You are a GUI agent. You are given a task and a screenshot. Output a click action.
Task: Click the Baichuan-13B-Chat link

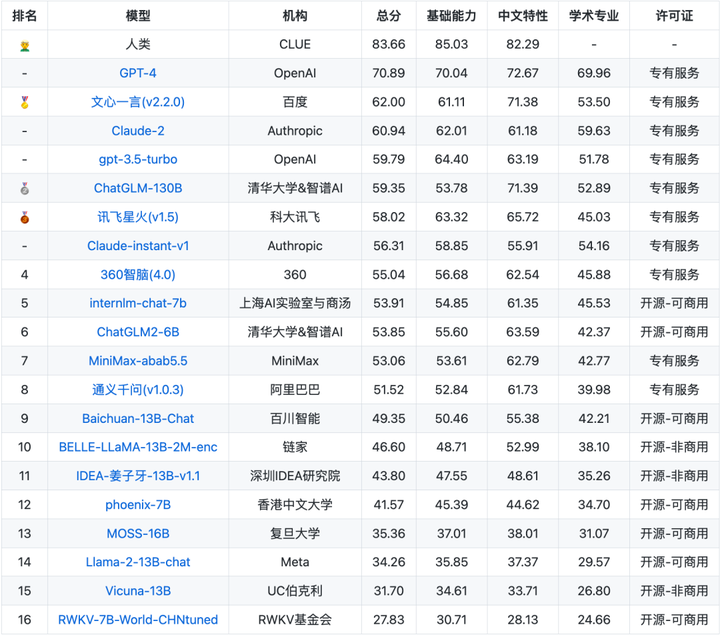coord(138,418)
